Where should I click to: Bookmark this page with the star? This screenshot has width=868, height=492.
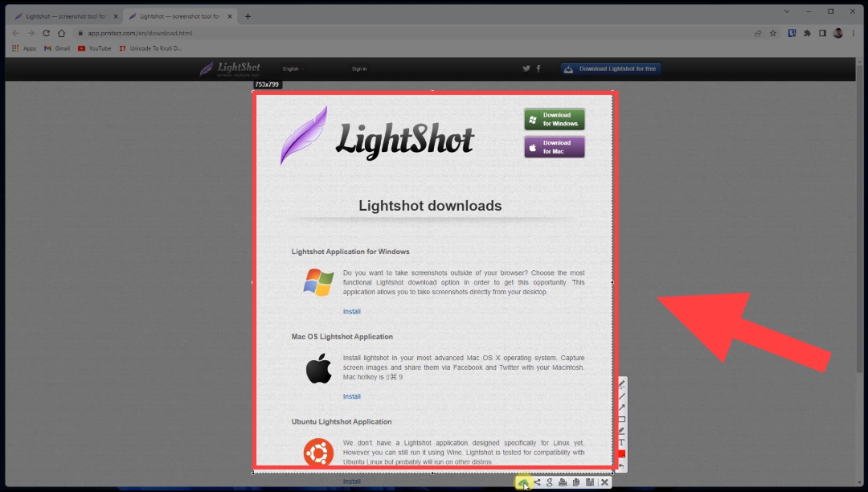(x=773, y=33)
